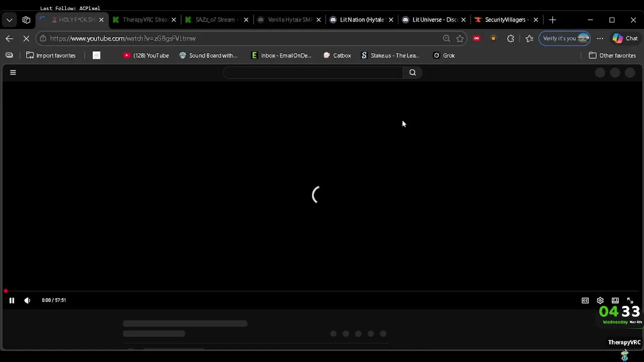Minimize the browser window
The image size is (644, 362).
[x=590, y=20]
